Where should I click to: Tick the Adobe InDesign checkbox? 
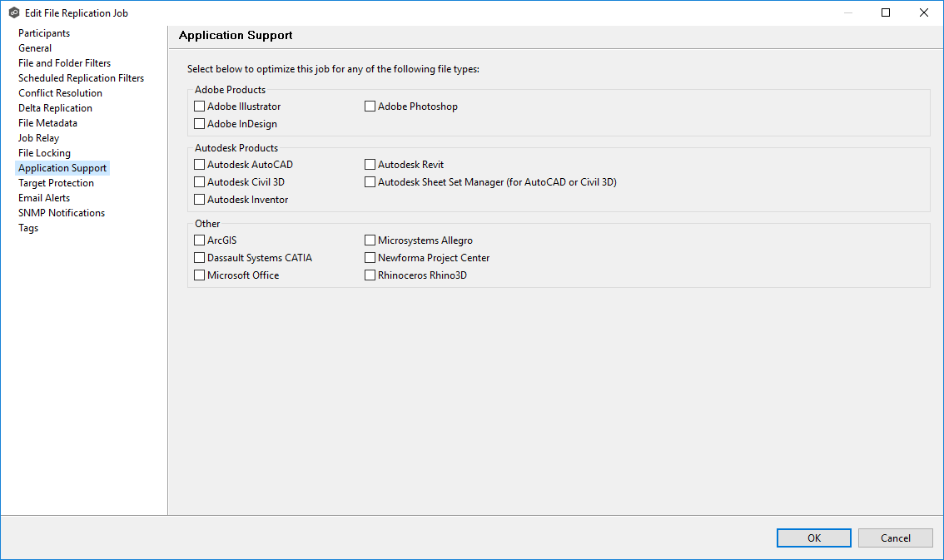200,124
